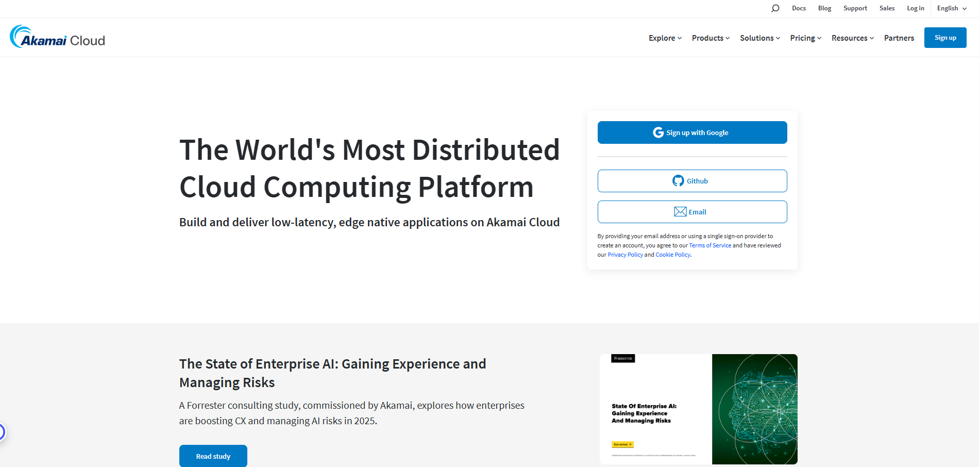Screen dimensions: 980x467
Task: Open the English language dropdown
Action: [951, 8]
